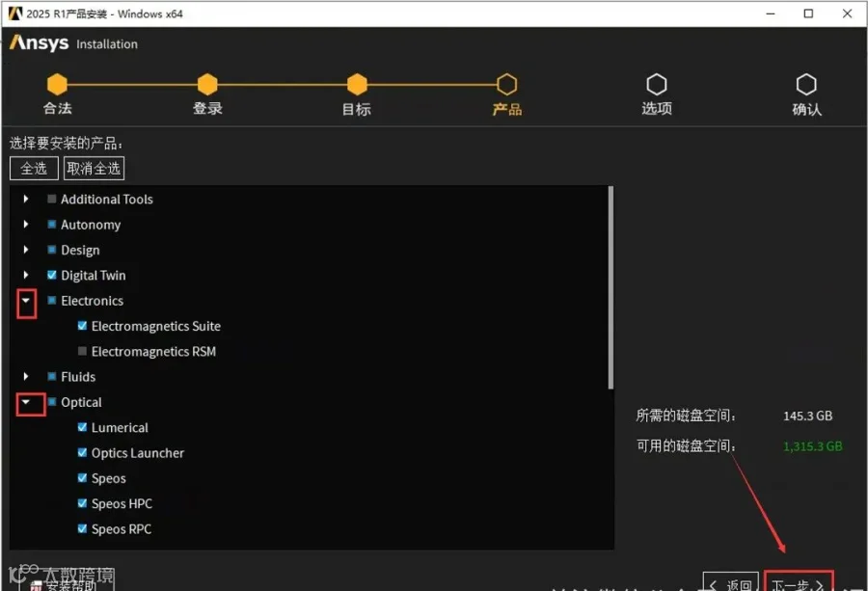This screenshot has width=868, height=591.
Task: Expand the Design tree node
Action: point(26,250)
